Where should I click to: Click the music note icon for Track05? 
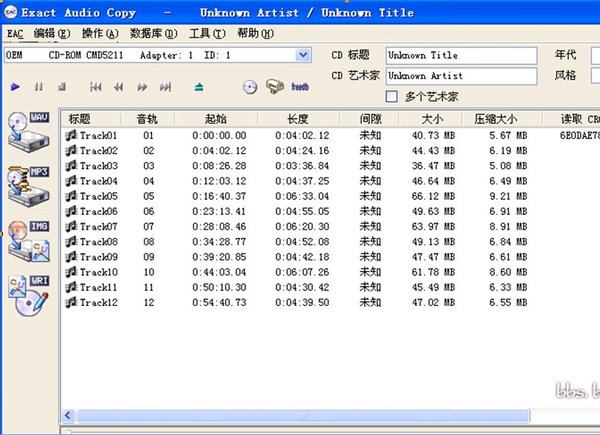coord(71,196)
